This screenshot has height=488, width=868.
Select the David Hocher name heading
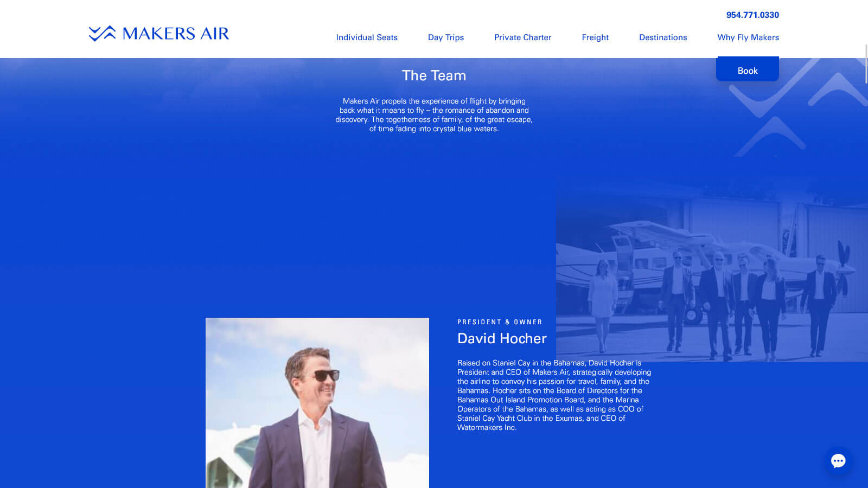(502, 338)
